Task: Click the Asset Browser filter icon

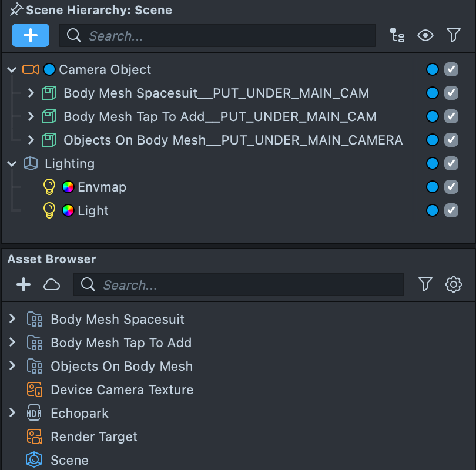Action: [x=425, y=285]
